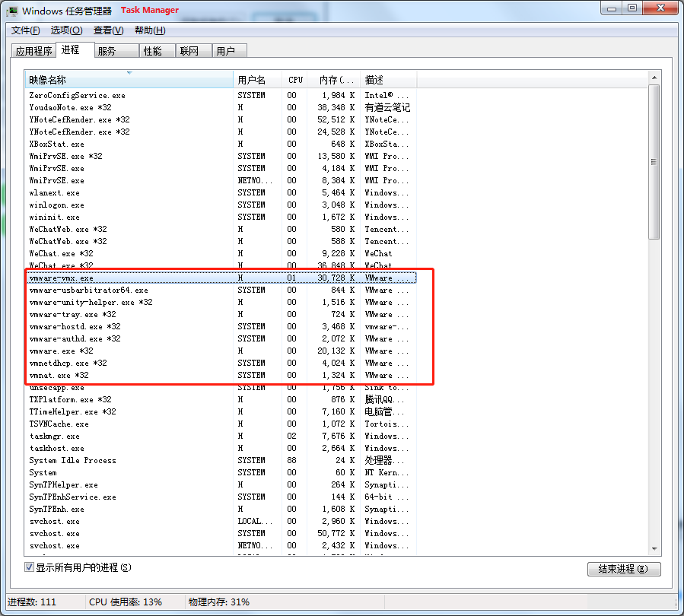Image resolution: width=684 pixels, height=616 pixels.
Task: Click memory value 52,512 K
Action: coord(336,119)
